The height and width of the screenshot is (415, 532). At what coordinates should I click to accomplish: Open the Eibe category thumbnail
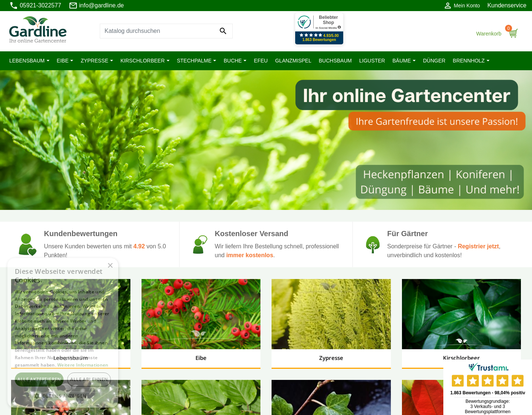[201, 314]
